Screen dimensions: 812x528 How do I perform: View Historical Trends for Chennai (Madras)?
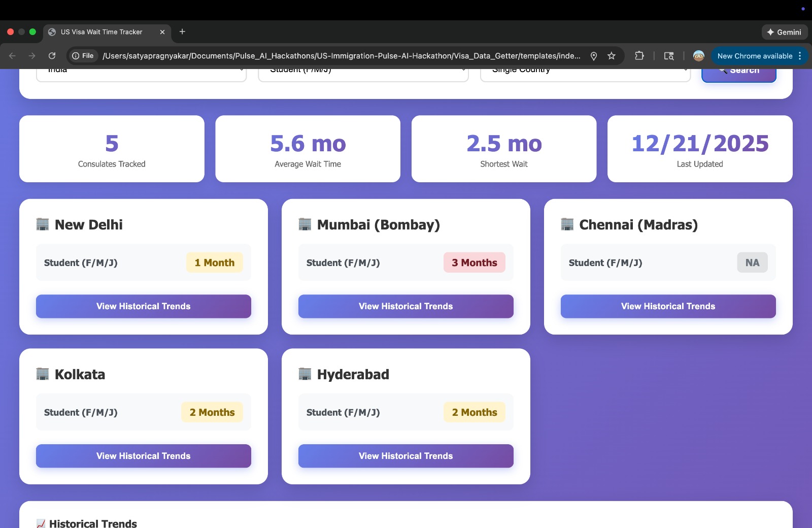[x=668, y=306]
